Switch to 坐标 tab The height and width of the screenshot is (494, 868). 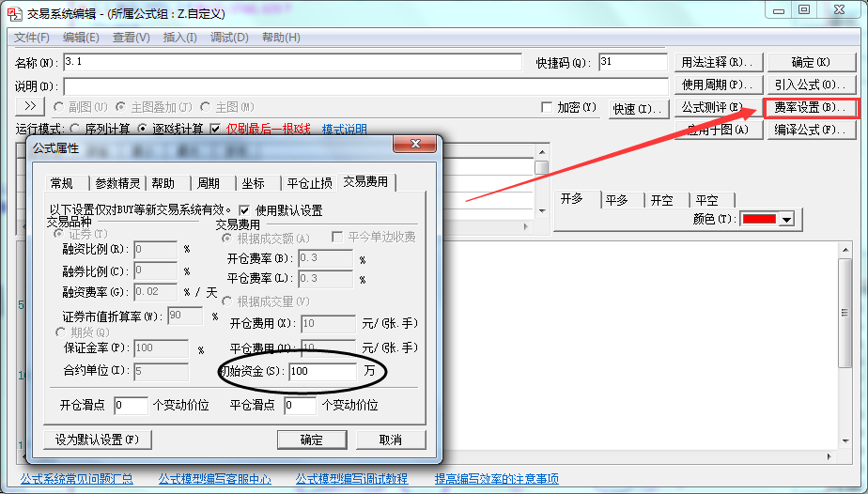[x=254, y=183]
